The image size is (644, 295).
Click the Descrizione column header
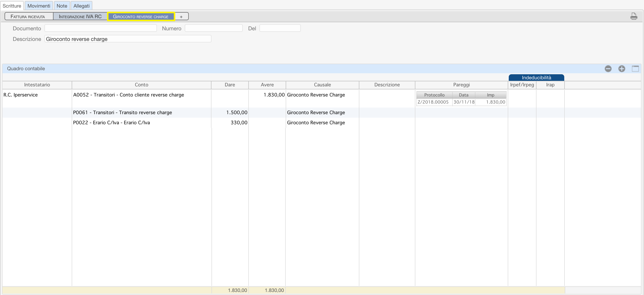coord(387,85)
